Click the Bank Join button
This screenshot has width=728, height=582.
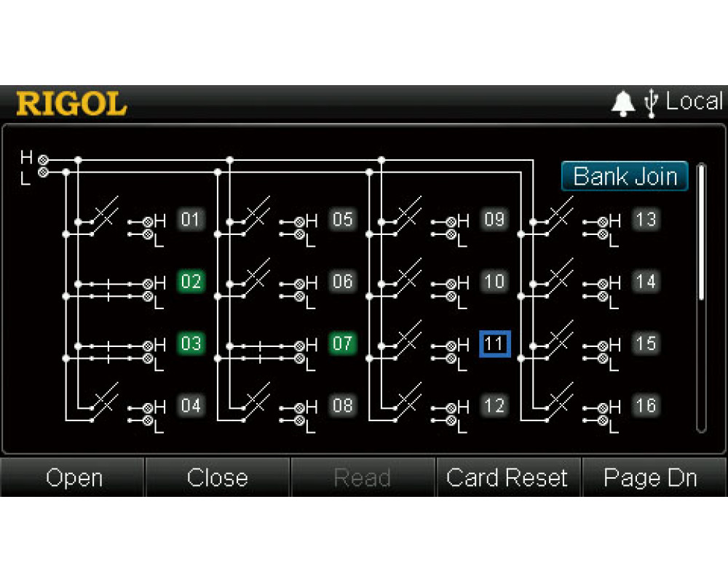pos(625,176)
